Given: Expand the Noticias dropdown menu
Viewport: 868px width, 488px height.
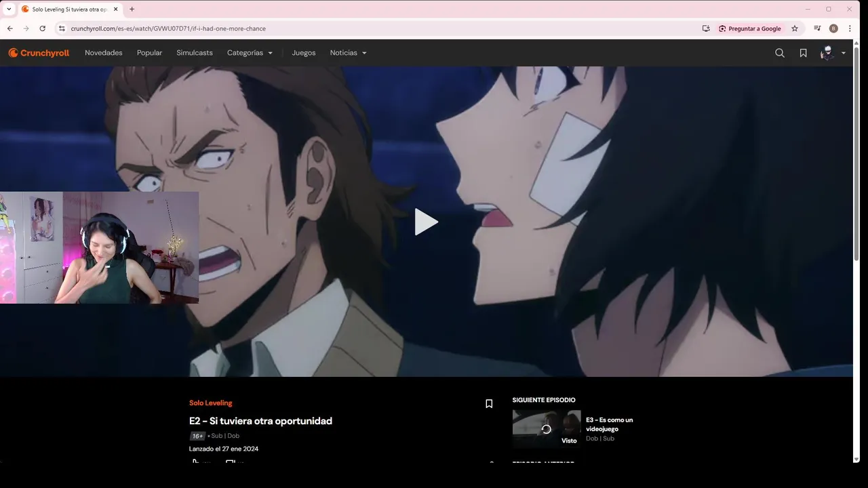Looking at the screenshot, I should click(x=348, y=53).
